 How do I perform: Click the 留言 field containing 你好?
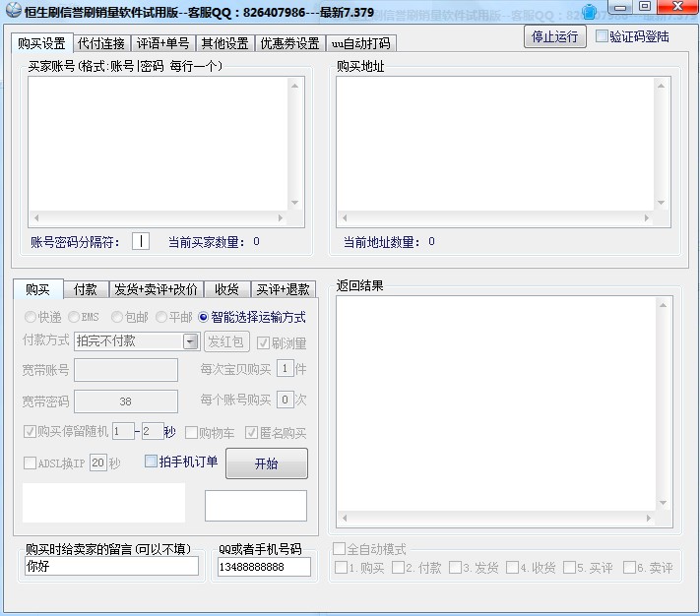pyautogui.click(x=111, y=566)
